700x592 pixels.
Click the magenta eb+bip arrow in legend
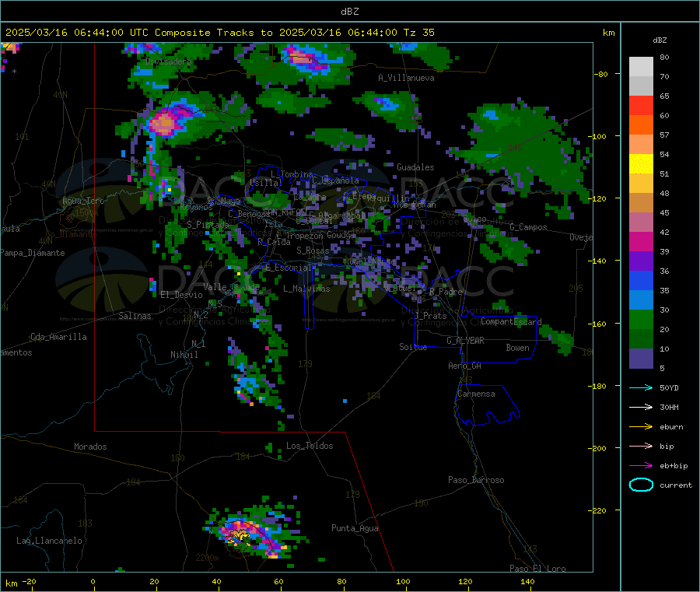coord(641,466)
